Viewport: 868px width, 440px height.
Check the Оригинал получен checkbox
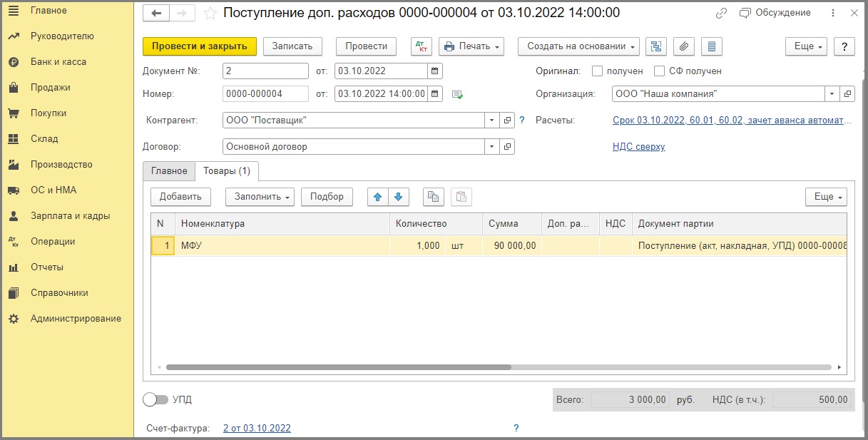click(596, 71)
